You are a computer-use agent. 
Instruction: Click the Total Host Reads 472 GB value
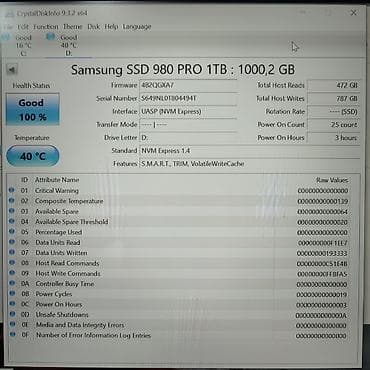pos(334,85)
